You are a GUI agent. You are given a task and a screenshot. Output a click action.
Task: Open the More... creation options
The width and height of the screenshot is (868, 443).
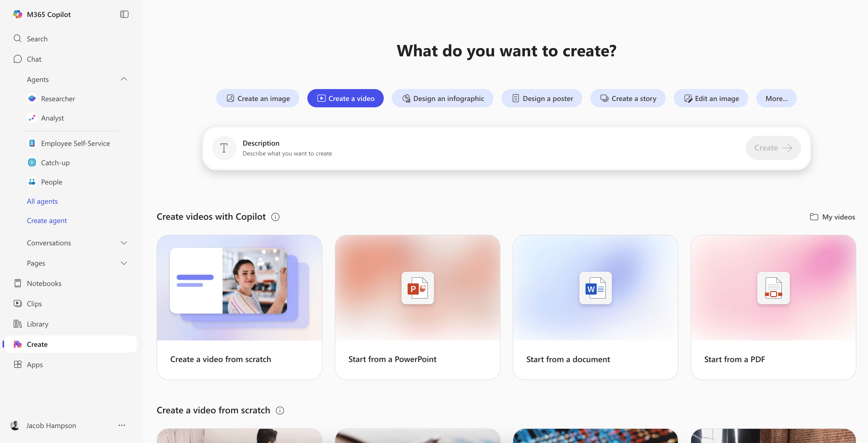[776, 98]
